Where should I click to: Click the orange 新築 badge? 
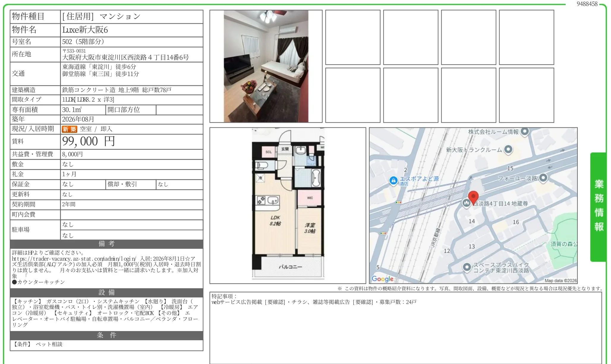pyautogui.click(x=70, y=129)
